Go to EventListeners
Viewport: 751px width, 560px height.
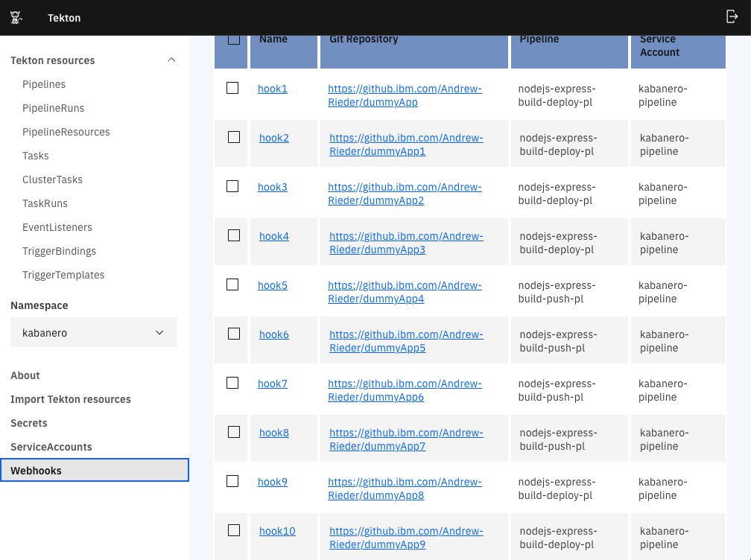(x=57, y=227)
